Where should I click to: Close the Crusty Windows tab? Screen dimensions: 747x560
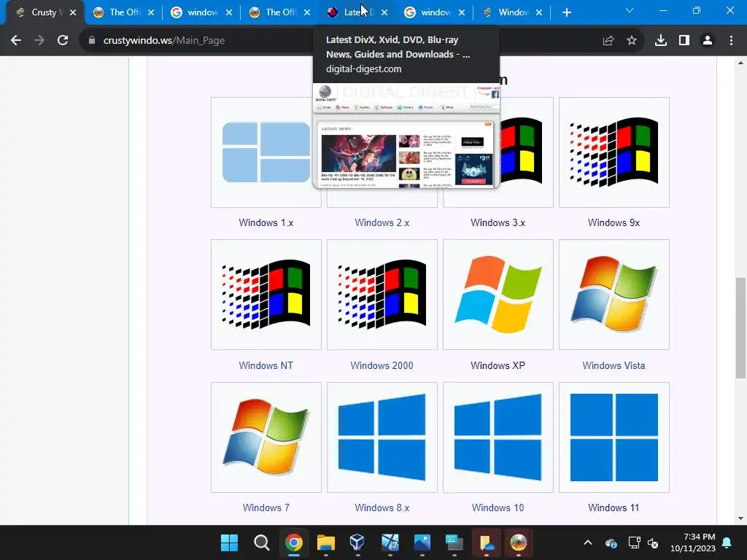(73, 12)
